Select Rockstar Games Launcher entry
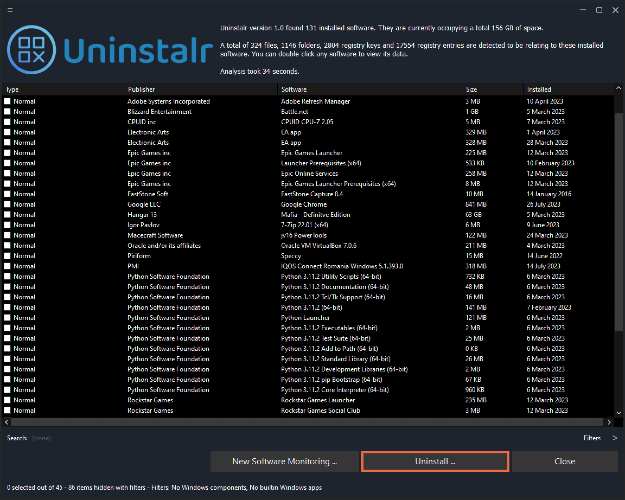The height and width of the screenshot is (500, 625). point(318,400)
